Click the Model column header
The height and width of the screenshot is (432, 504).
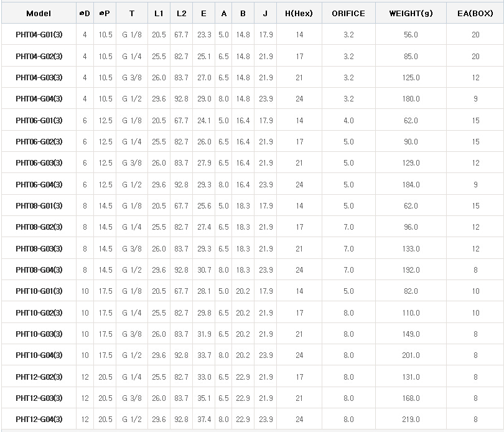[39, 13]
